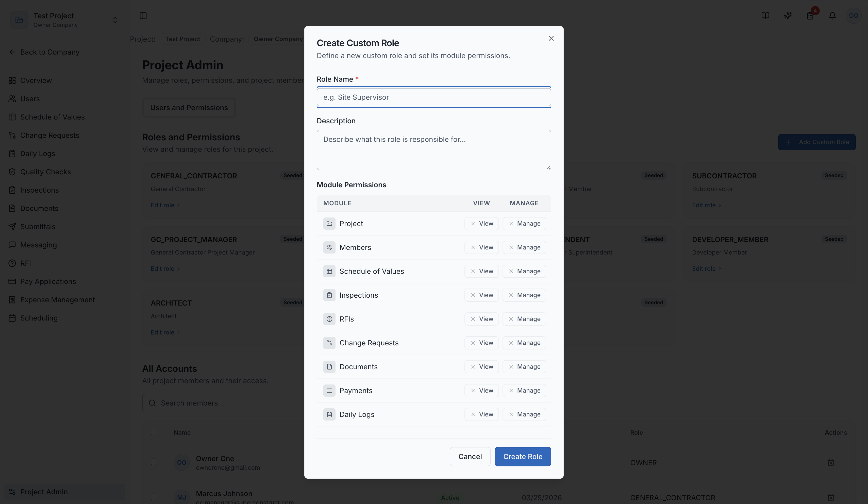Screen dimensions: 868x504
Task: Click the Documents file icon in dialog
Action: [x=329, y=366]
